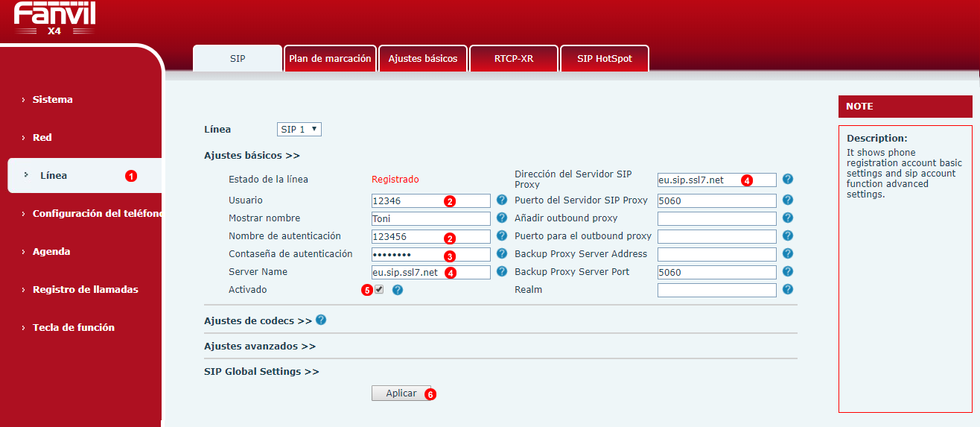The height and width of the screenshot is (427, 980).
Task: Open the Plan de marcación tab
Action: point(330,58)
